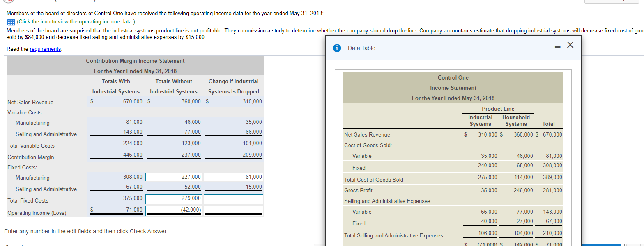Viewport: 644px width, 246px height.
Task: Click 'Household Systems' column header
Action: pos(516,121)
